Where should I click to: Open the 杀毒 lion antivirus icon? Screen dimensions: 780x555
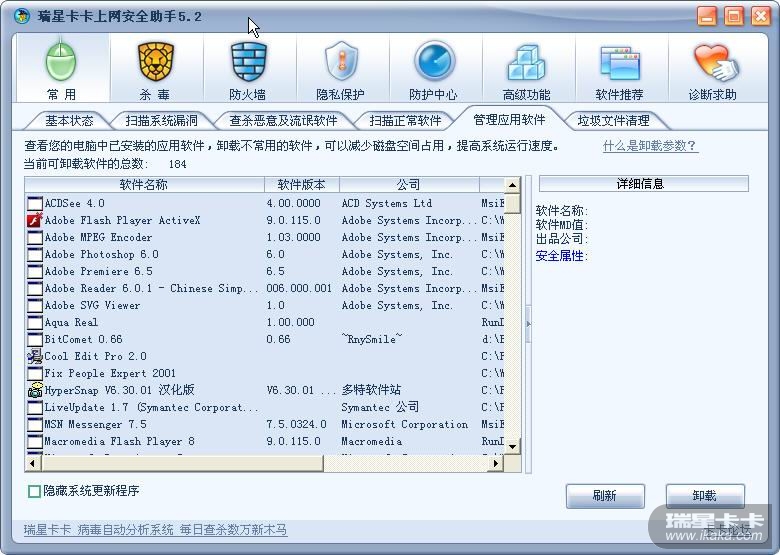click(x=156, y=62)
